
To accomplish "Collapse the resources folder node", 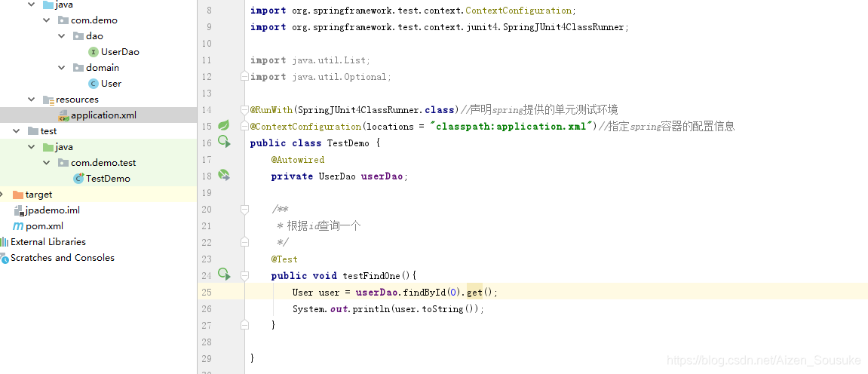I will (x=32, y=100).
